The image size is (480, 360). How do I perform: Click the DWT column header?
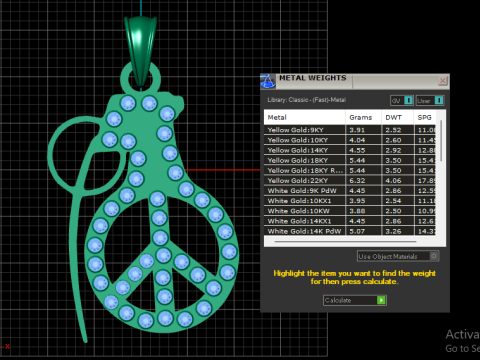point(398,117)
